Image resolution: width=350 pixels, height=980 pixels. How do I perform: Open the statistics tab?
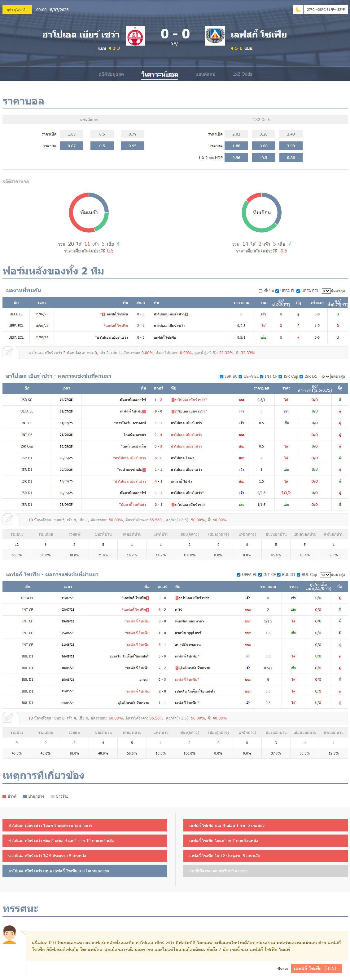tap(111, 74)
